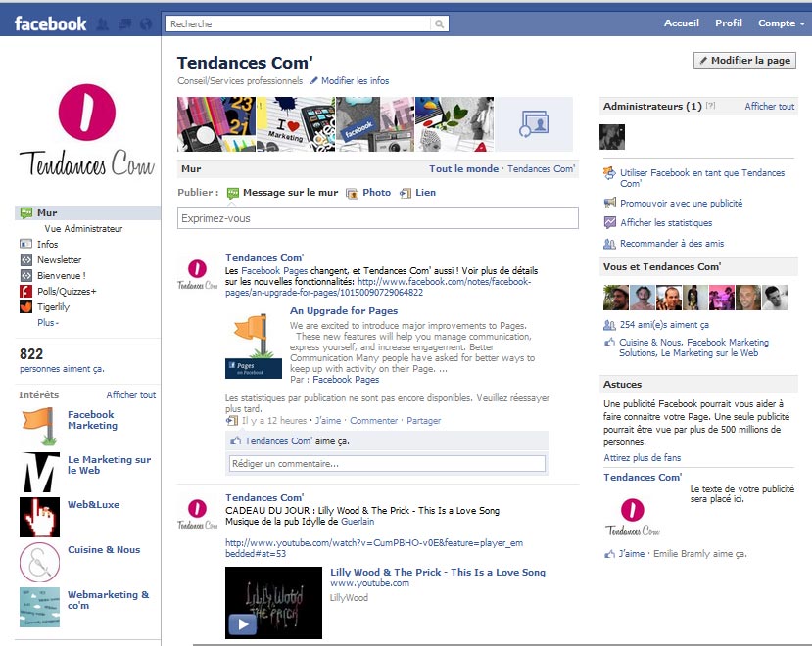Open Cuisine & Nous page icon
Image resolution: width=812 pixels, height=646 pixels.
click(x=39, y=562)
